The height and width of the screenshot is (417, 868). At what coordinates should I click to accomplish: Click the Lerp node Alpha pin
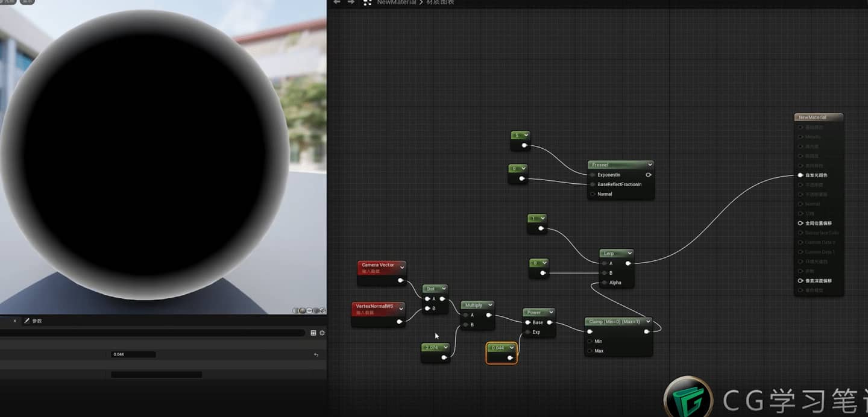coord(604,283)
